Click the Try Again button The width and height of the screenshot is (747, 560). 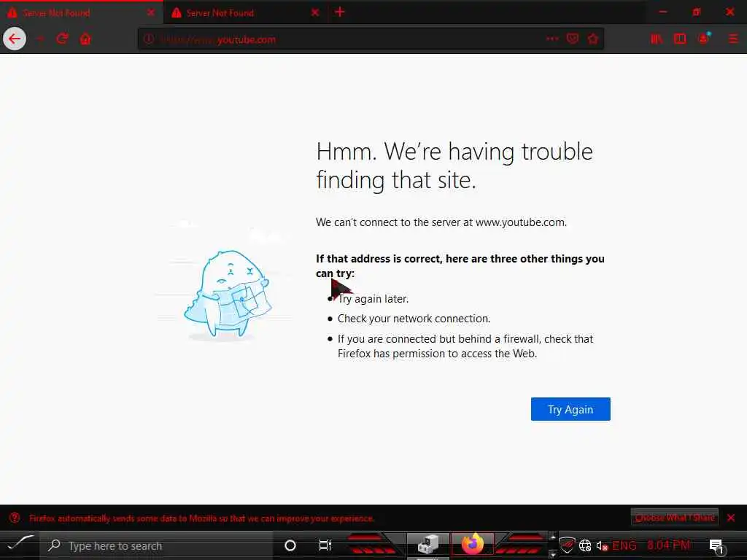570,409
